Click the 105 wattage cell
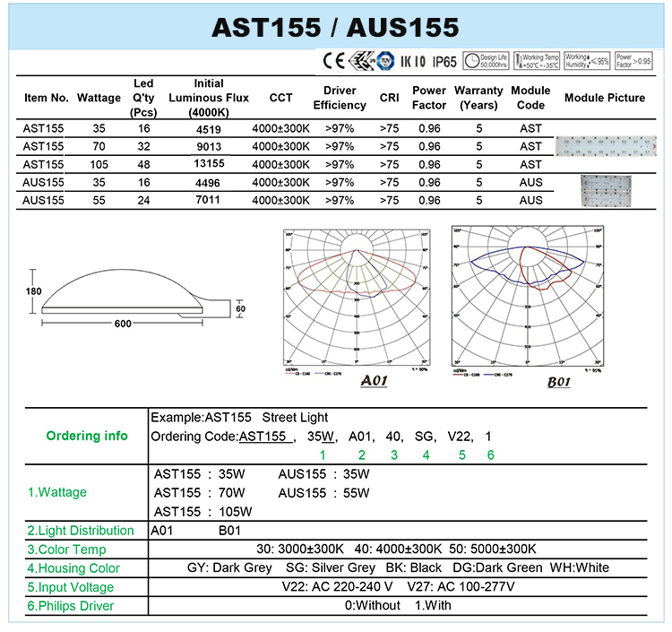 pyautogui.click(x=99, y=165)
